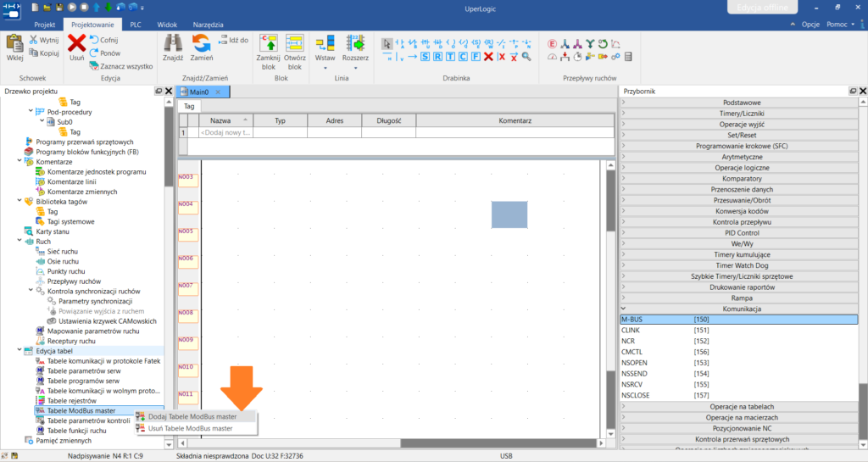Insert horizontal line (H) element

[x=387, y=57]
